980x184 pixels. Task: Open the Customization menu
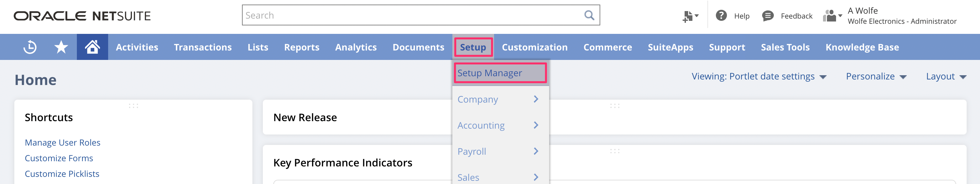click(x=534, y=47)
